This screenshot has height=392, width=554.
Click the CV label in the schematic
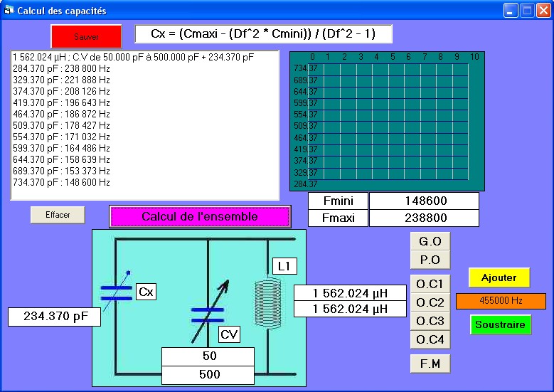pos(229,334)
